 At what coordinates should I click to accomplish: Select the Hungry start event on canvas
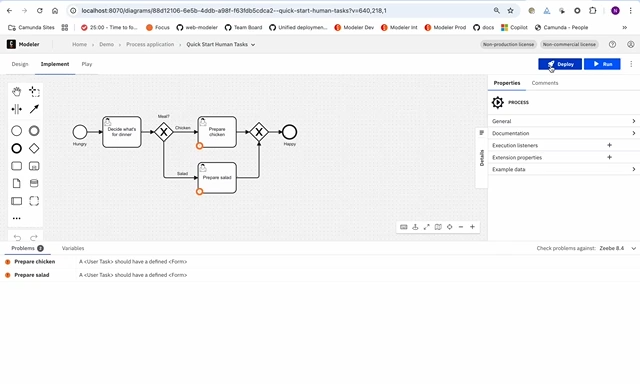coord(80,132)
